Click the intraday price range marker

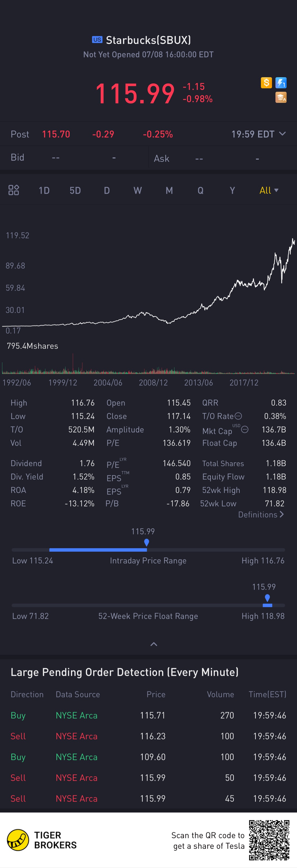(147, 543)
